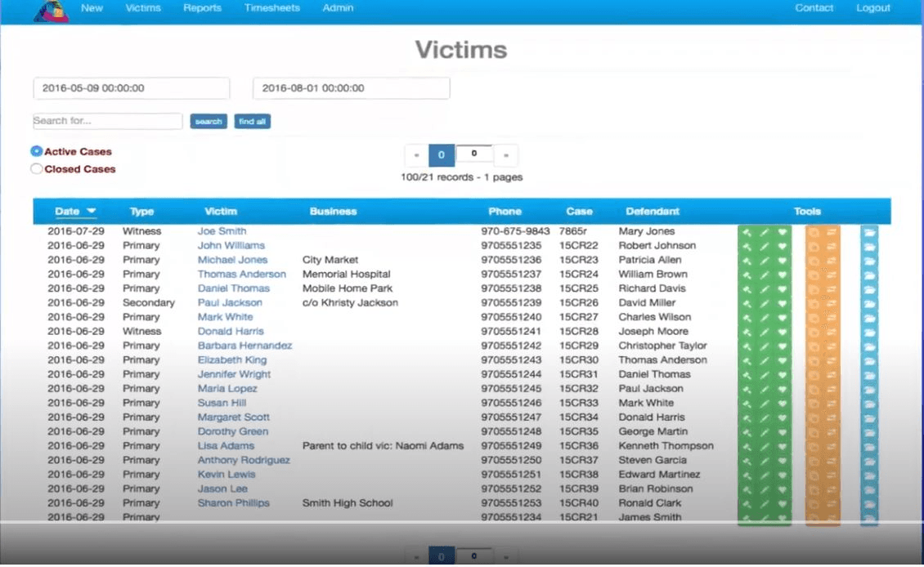Open the blue folder icon for Jennifer Wright

point(870,374)
